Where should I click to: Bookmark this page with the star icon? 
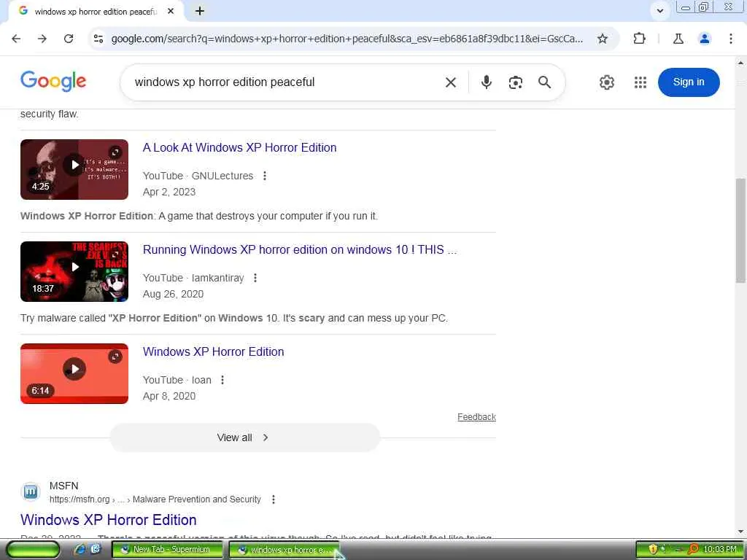pyautogui.click(x=603, y=39)
